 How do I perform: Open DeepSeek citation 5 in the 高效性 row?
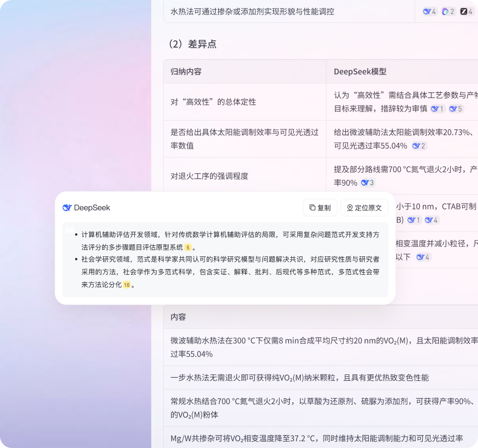456,109
